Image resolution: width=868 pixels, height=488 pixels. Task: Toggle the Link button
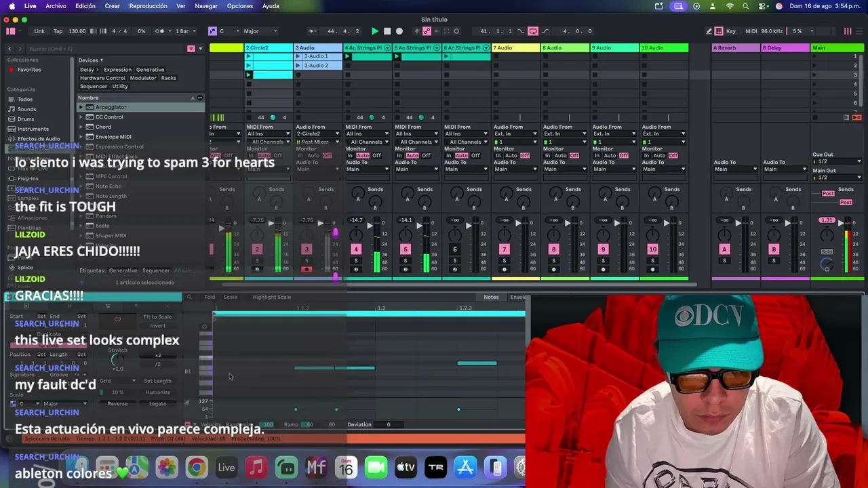[x=39, y=31]
